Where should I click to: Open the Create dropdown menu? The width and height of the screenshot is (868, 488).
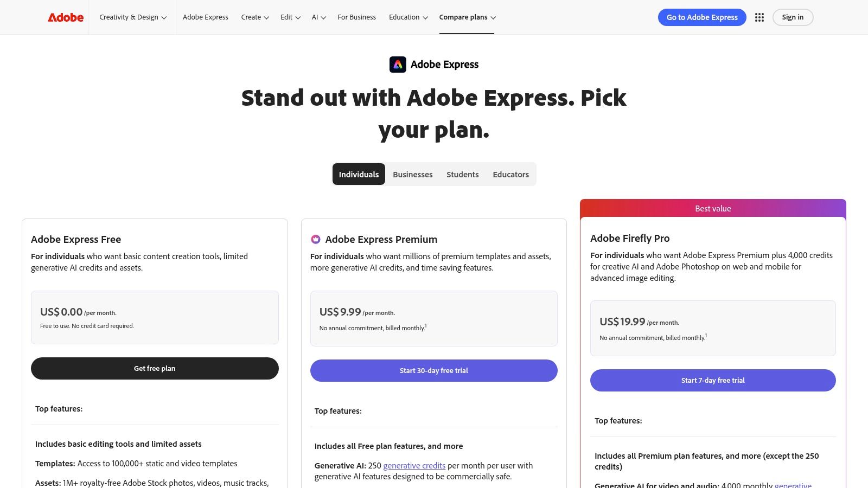click(254, 17)
